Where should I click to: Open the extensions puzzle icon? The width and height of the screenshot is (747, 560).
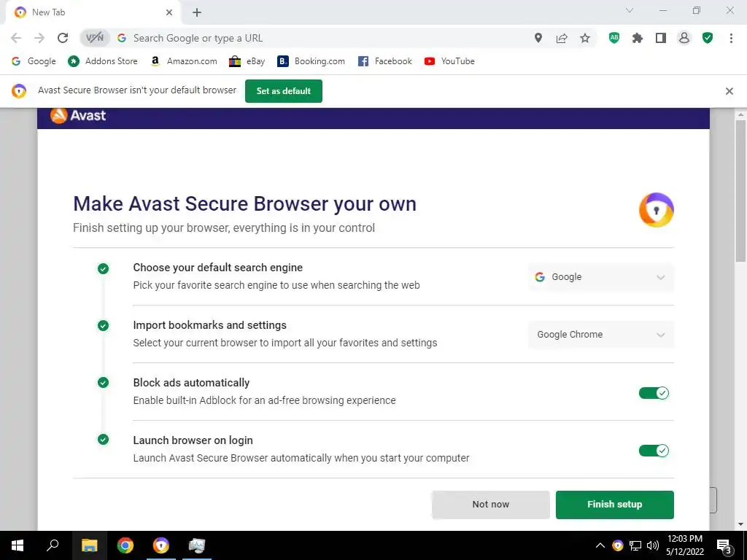point(638,38)
